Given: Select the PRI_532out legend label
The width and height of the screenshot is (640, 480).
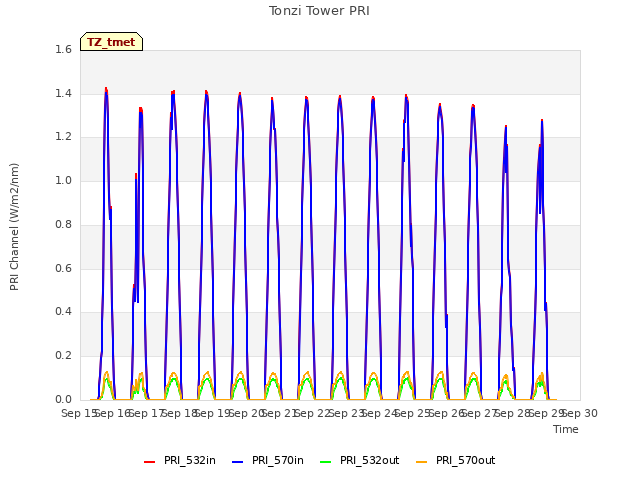Looking at the screenshot, I should [x=370, y=460].
